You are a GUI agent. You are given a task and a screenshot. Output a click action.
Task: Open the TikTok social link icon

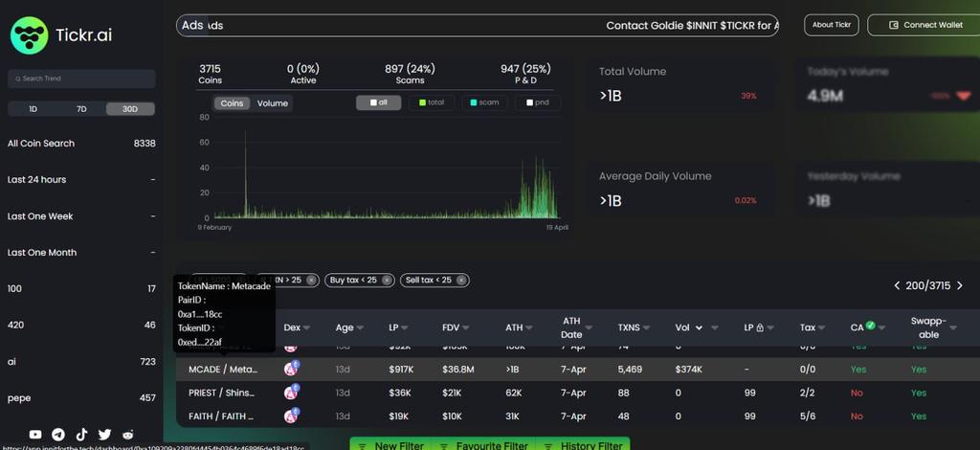point(82,435)
